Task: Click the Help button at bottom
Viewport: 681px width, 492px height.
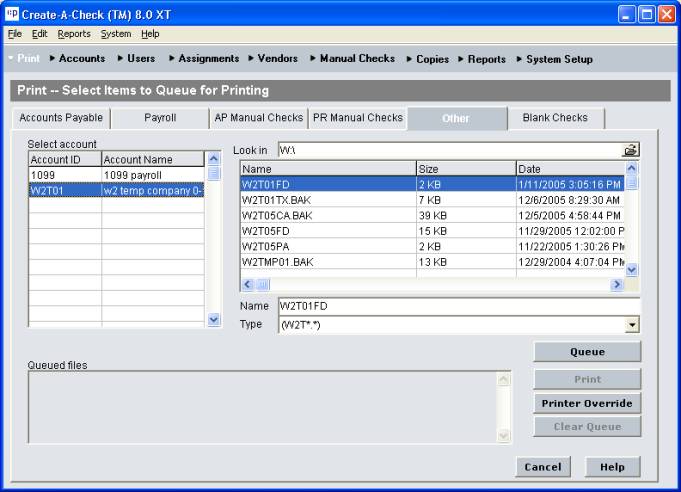Action: (x=612, y=467)
